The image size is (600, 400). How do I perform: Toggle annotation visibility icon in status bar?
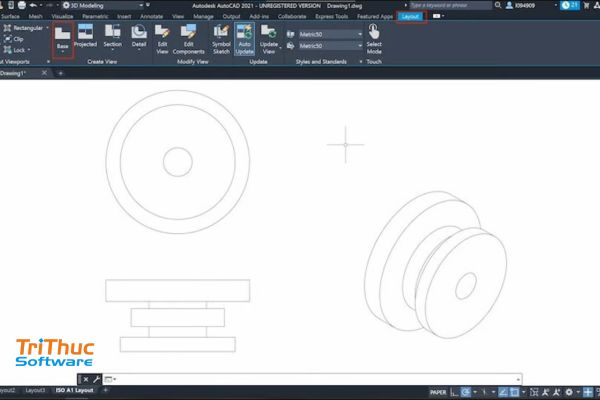[546, 392]
